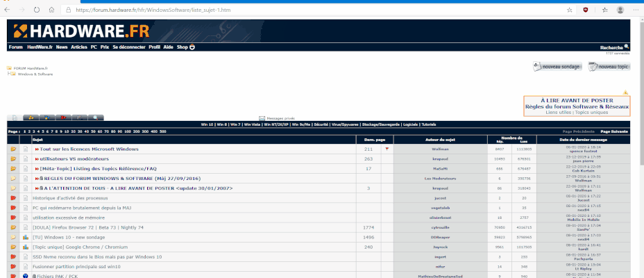This screenshot has height=278, width=644.
Task: Open the Prix menu item
Action: click(105, 47)
